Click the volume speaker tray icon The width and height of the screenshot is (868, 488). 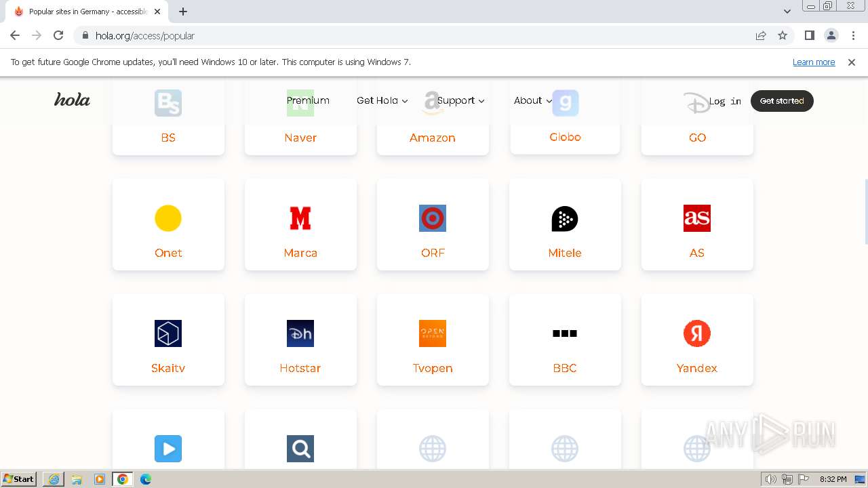pos(771,479)
